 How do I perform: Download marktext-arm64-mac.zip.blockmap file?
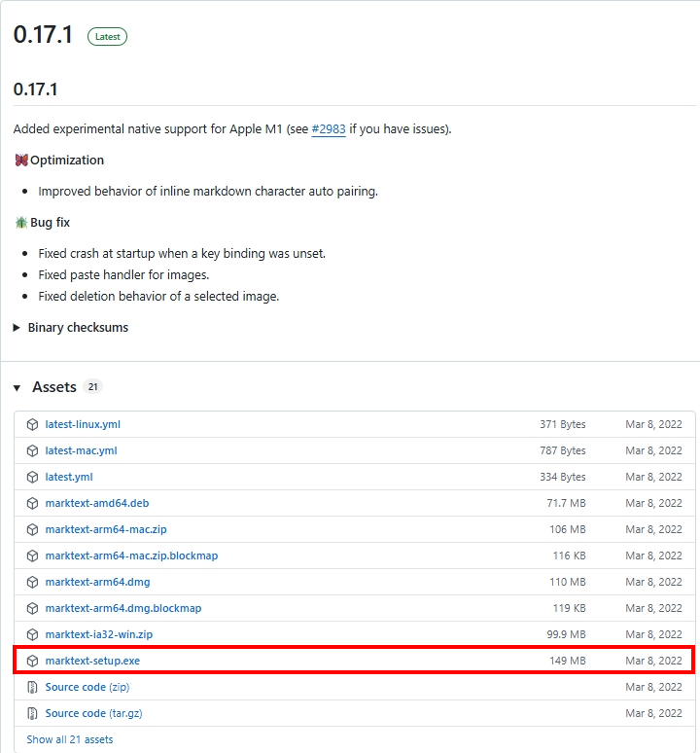click(x=131, y=556)
